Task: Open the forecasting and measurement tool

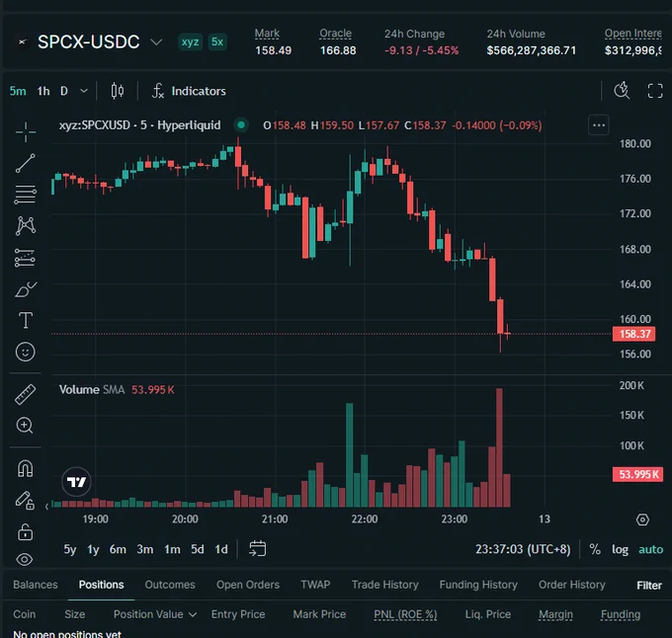Action: 26,258
